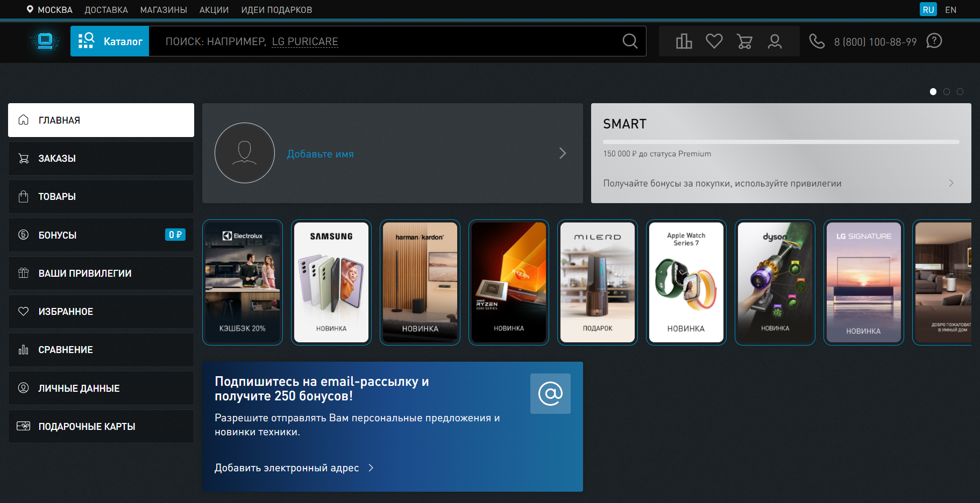
Task: Click the phone handset icon
Action: pos(817,41)
